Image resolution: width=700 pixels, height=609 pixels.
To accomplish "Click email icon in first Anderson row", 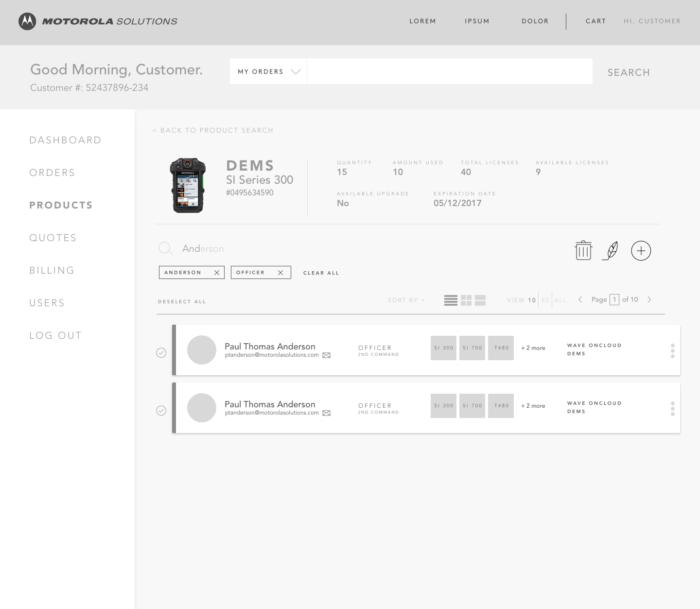I will point(327,355).
